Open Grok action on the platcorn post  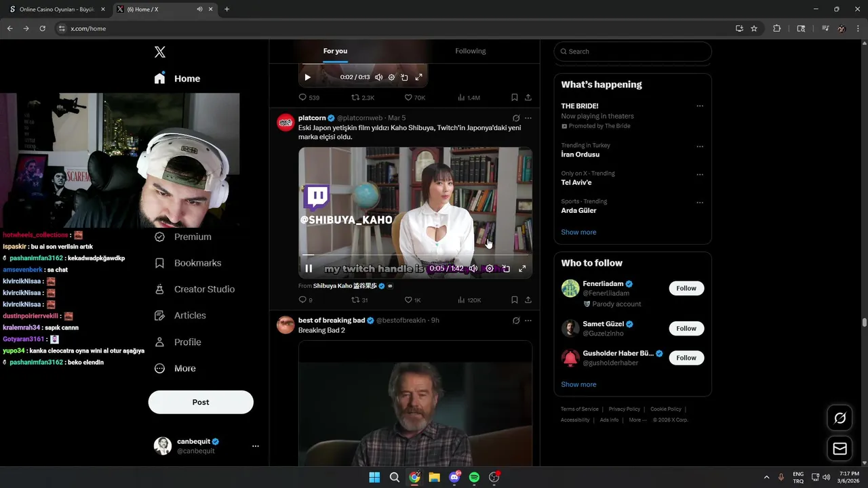tap(516, 118)
